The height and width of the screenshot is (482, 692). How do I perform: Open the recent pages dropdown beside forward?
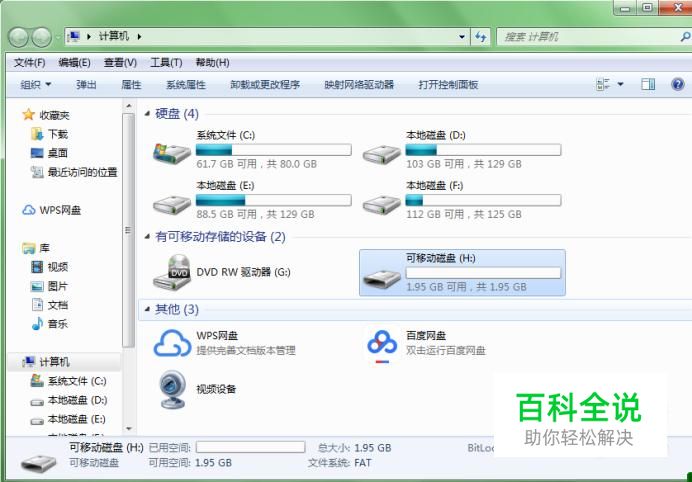point(58,37)
